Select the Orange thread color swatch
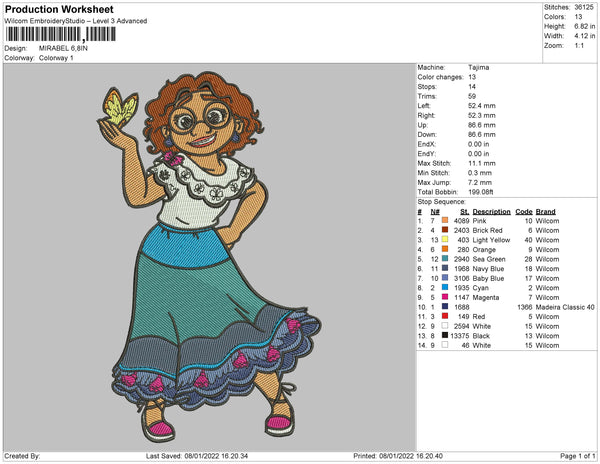 (x=445, y=249)
